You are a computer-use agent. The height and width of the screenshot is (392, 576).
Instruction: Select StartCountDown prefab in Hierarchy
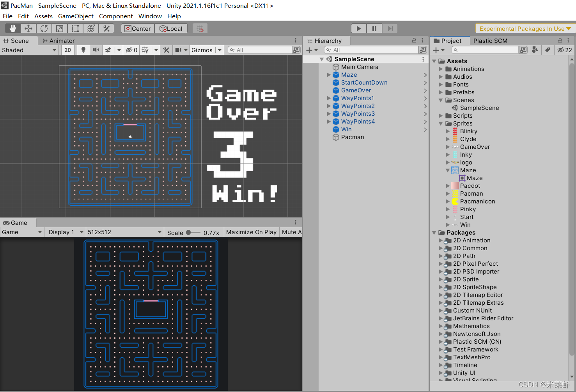[x=364, y=83]
